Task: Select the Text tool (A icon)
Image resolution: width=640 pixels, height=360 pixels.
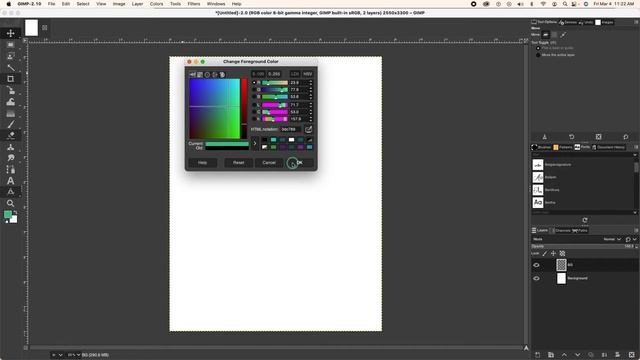Action: coord(11,180)
